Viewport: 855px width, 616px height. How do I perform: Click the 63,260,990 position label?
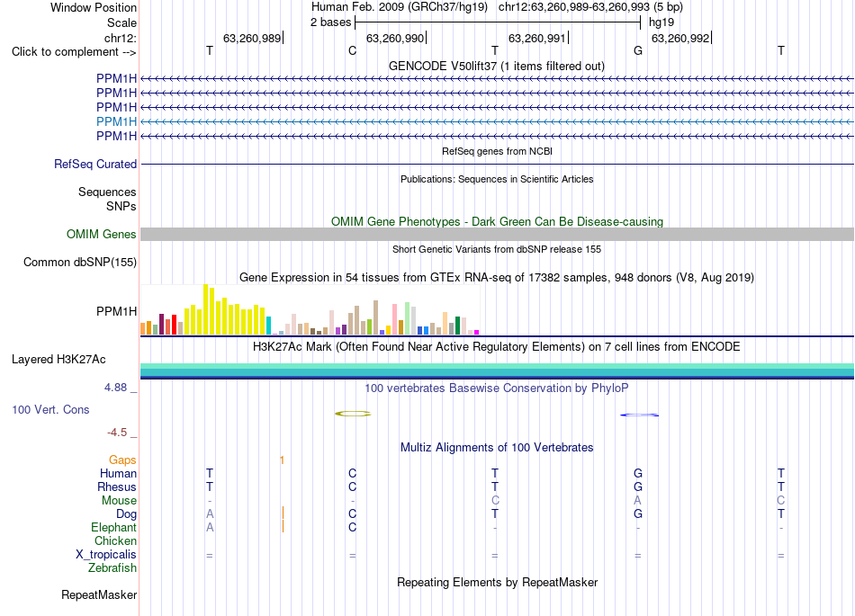tap(395, 38)
